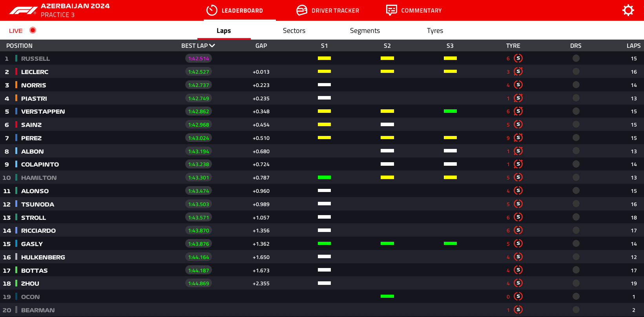Click Zhou's lap count 19
Viewport: 644px width, 317px height.
[634, 283]
